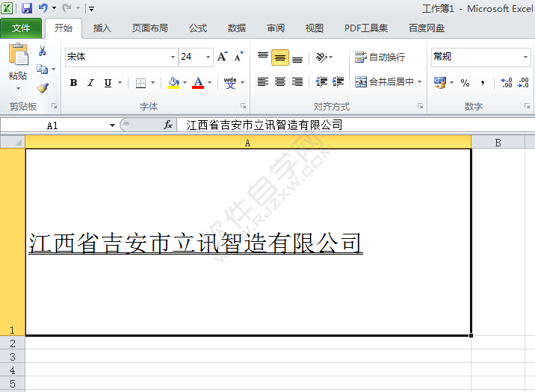Apply the red font color A
This screenshot has height=392, width=535.
pyautogui.click(x=198, y=82)
